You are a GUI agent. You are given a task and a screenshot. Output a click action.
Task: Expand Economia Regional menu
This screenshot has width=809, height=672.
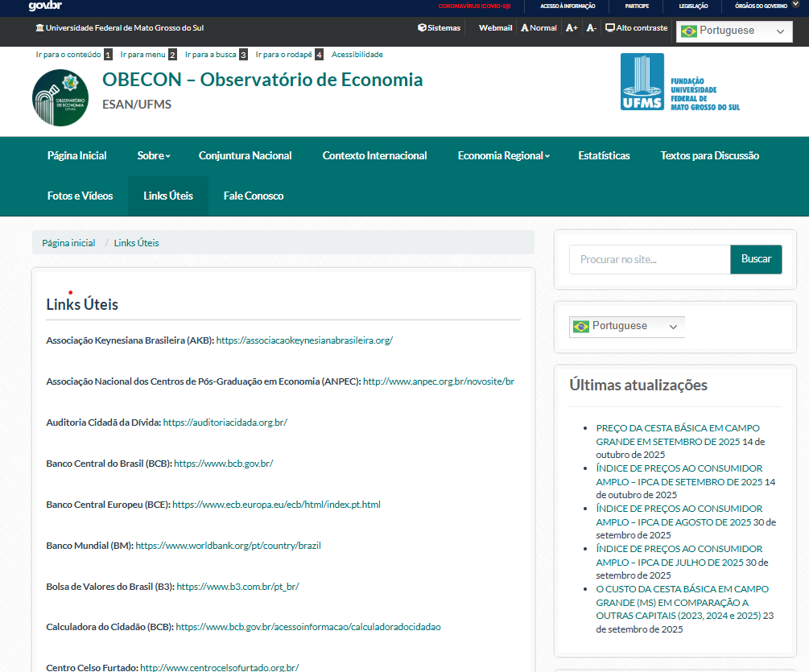503,156
